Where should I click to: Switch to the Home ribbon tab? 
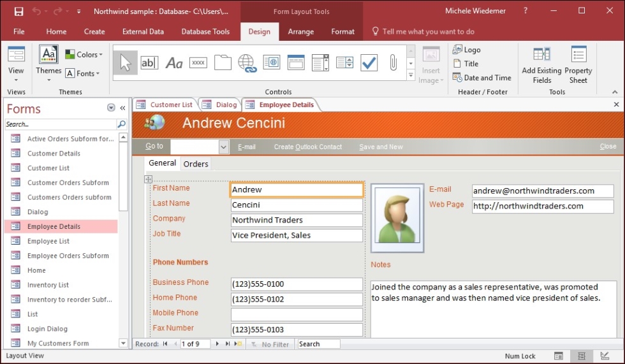pyautogui.click(x=56, y=31)
